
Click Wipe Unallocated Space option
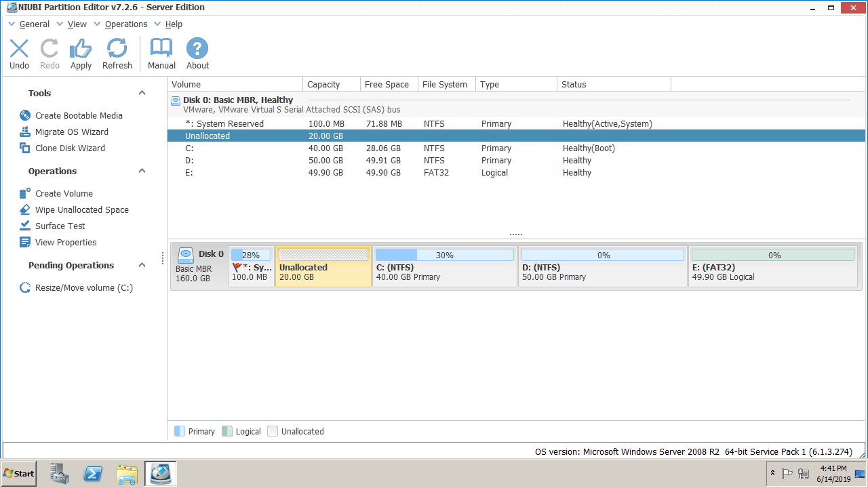click(x=81, y=210)
